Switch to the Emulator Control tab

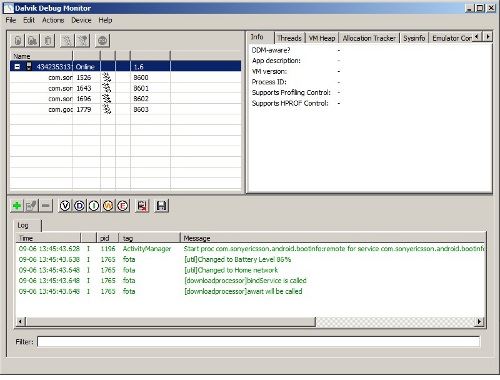click(x=452, y=38)
